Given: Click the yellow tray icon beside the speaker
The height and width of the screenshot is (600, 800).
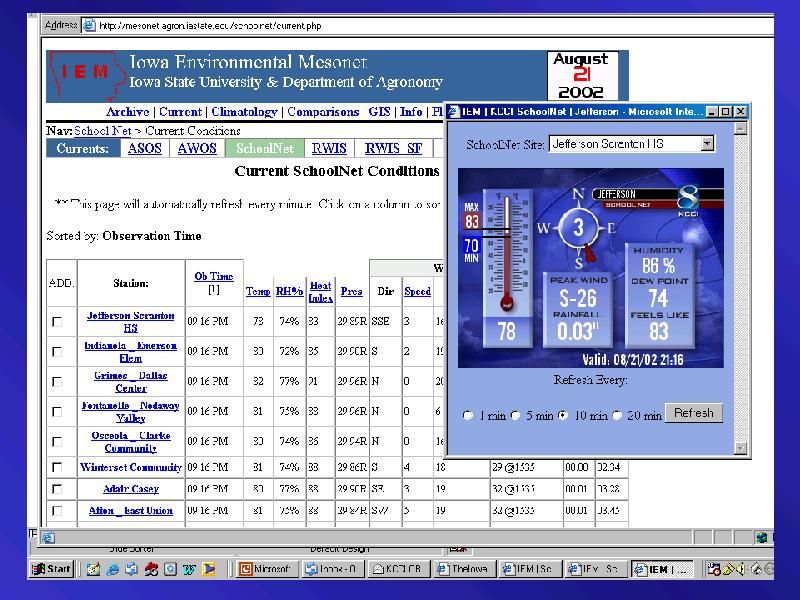Looking at the screenshot, I should tap(729, 569).
